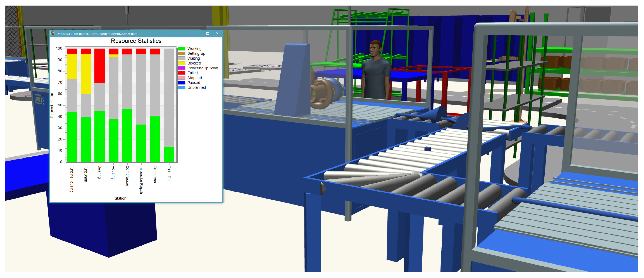Click the StateChart window's chart icon
Screen dimensions: 644x278
[53, 33]
